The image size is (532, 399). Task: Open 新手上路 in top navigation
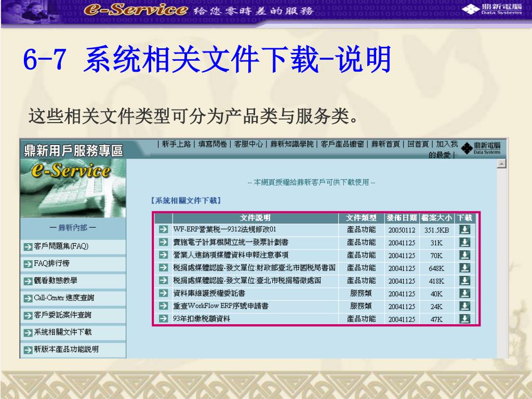point(176,144)
